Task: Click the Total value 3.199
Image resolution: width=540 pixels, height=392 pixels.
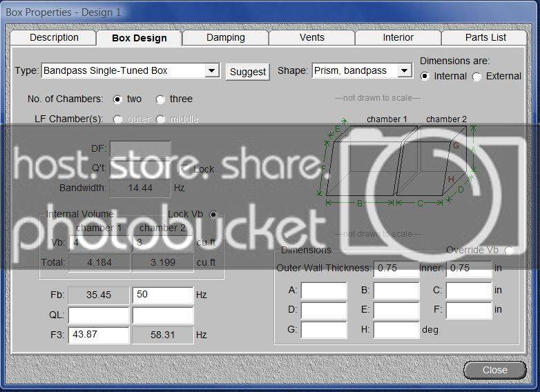Action: [x=163, y=262]
